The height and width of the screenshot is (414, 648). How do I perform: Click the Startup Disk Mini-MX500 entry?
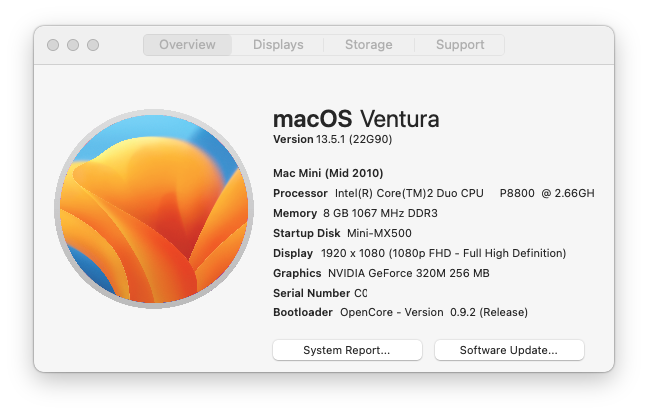tap(342, 233)
